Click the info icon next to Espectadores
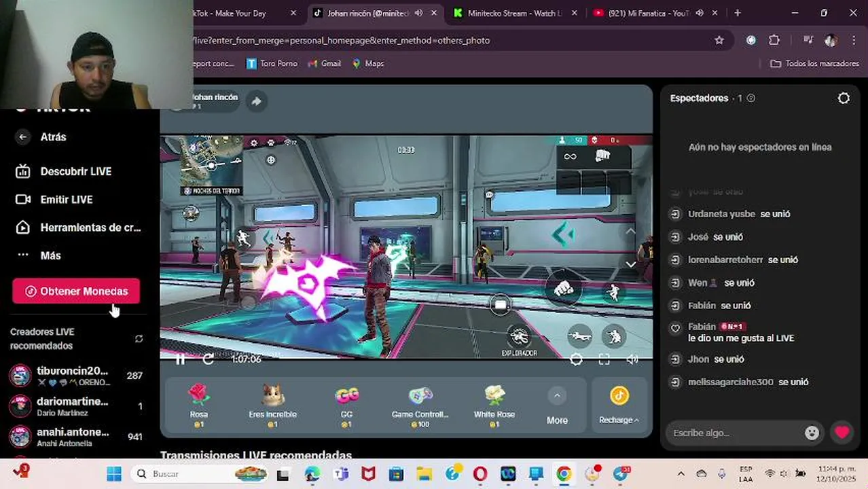Viewport: 868px width, 489px height. (x=751, y=98)
